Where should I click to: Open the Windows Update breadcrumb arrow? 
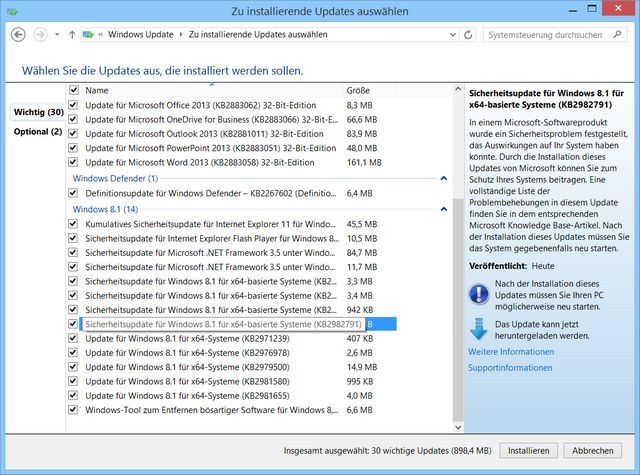[x=181, y=35]
